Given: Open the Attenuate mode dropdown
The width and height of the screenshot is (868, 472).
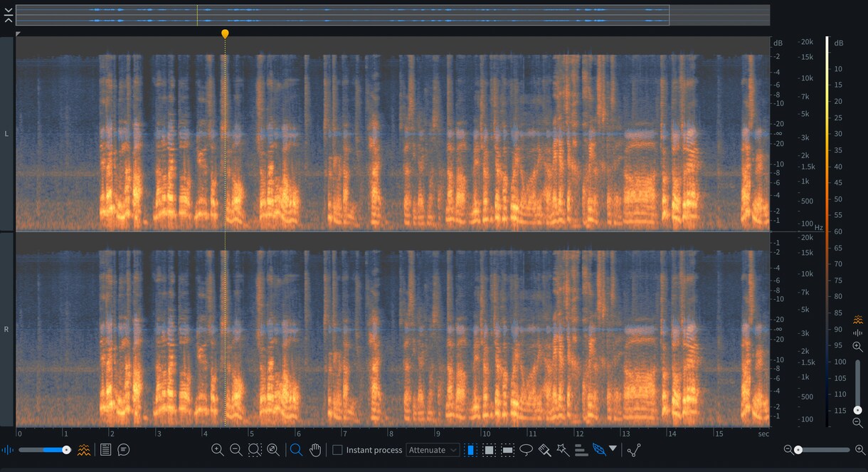Looking at the screenshot, I should click(x=433, y=450).
